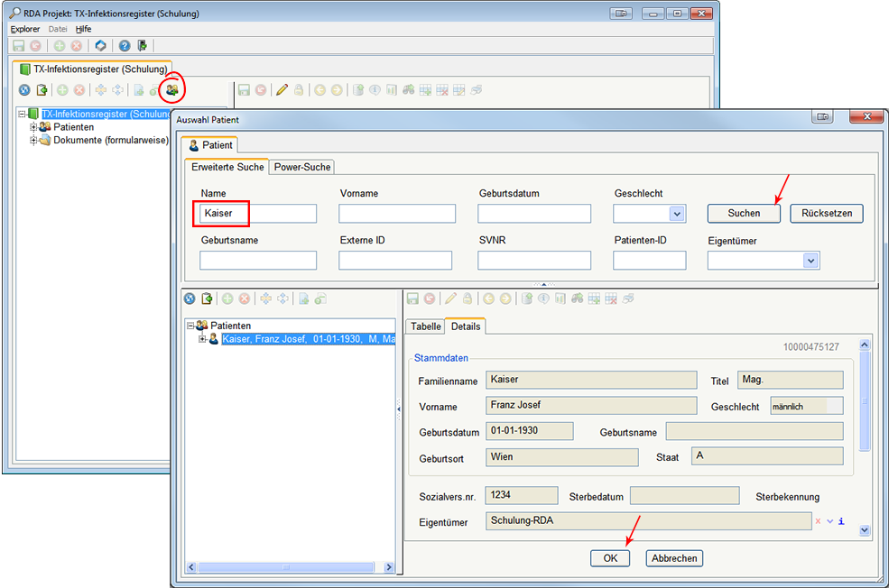Click the blue cube icon in main toolbar
This screenshot has width=889, height=588.
coord(100,45)
